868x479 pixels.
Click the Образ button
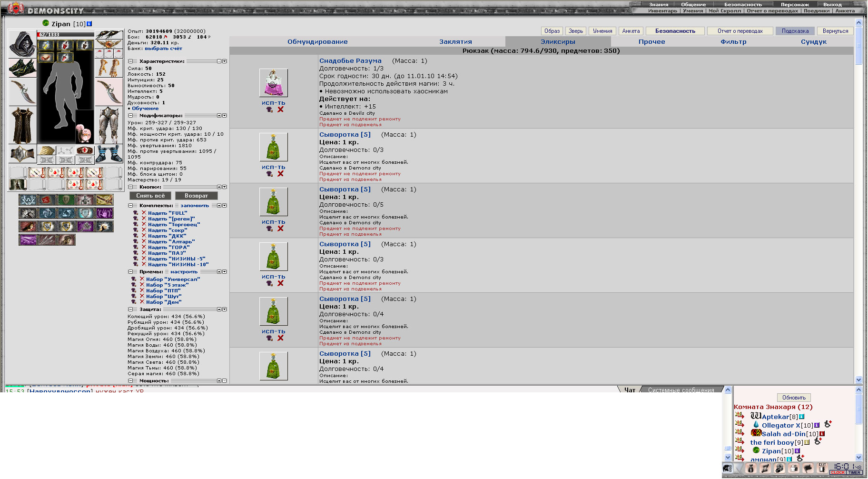(x=552, y=31)
